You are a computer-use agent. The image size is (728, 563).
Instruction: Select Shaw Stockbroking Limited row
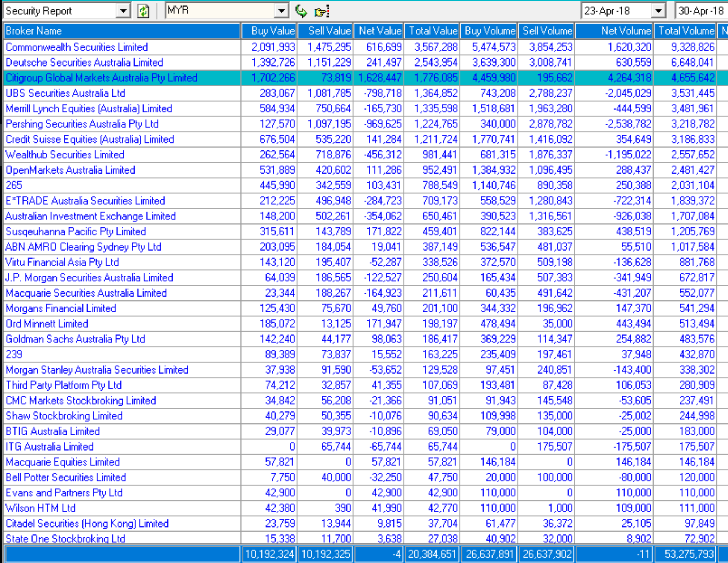pyautogui.click(x=366, y=416)
